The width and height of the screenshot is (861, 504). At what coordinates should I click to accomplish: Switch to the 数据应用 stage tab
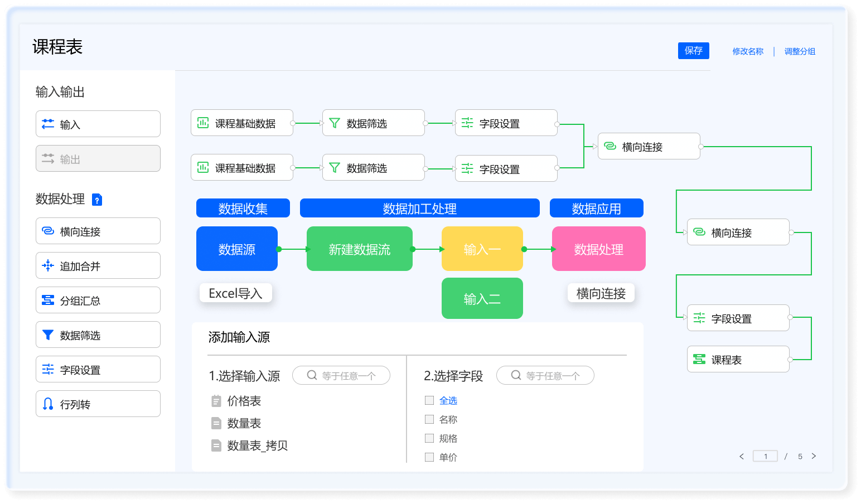click(x=596, y=209)
